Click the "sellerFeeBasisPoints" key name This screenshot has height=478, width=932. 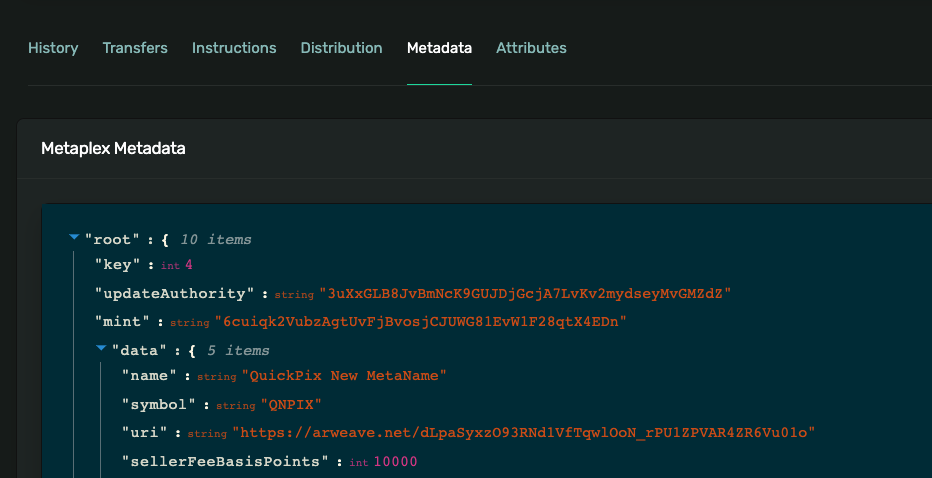[x=226, y=461]
